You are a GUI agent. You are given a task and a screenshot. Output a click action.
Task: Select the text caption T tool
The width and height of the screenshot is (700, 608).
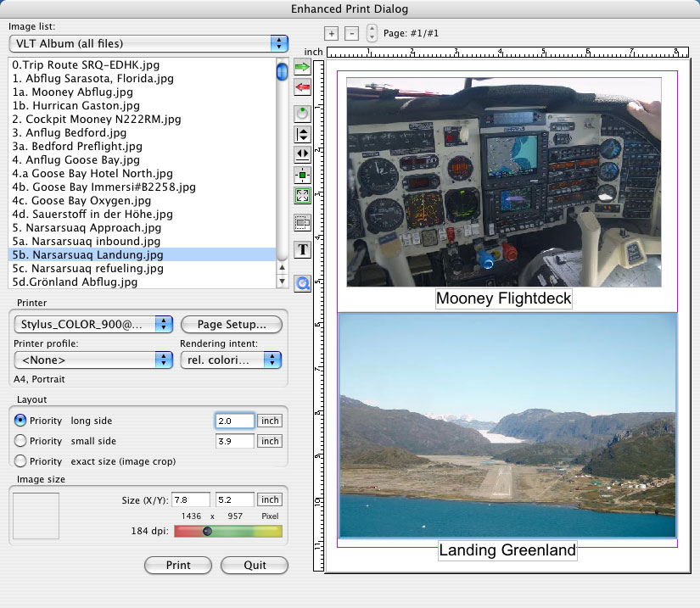coord(302,249)
